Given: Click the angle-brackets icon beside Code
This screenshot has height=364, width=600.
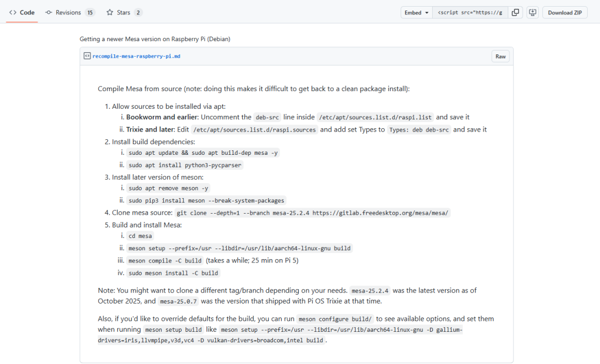Looking at the screenshot, I should [13, 12].
